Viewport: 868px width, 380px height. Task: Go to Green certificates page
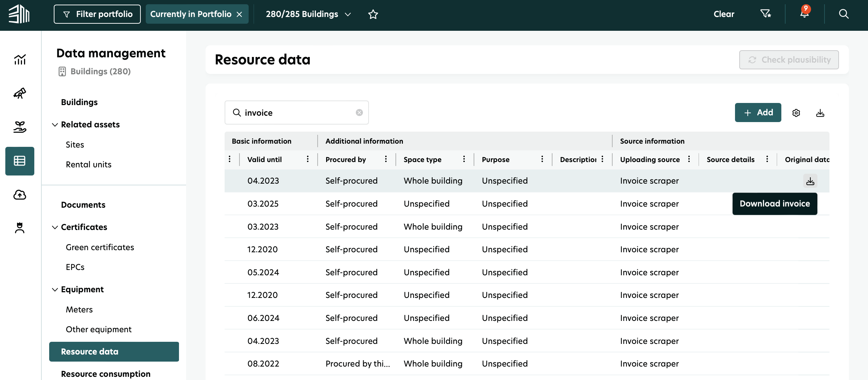tap(100, 247)
